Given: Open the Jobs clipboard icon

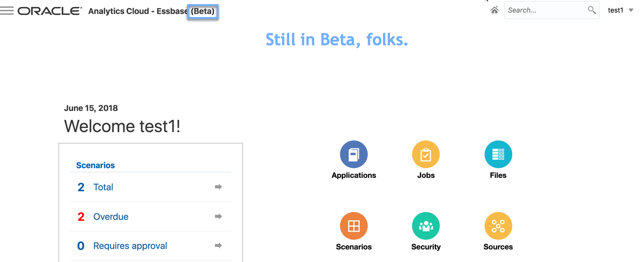Looking at the screenshot, I should tap(425, 154).
